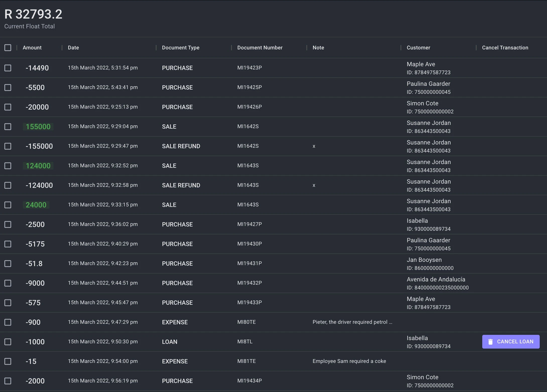Tick the select-all checkbox in header
This screenshot has width=547, height=392.
click(x=8, y=48)
